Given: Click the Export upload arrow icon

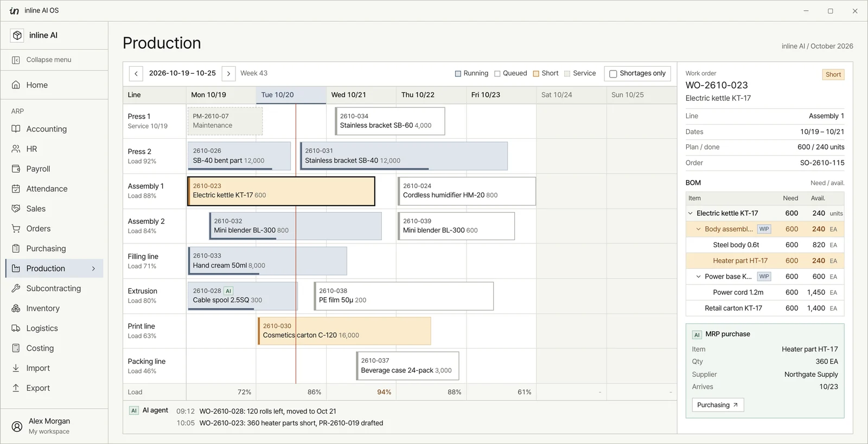Looking at the screenshot, I should [x=16, y=388].
